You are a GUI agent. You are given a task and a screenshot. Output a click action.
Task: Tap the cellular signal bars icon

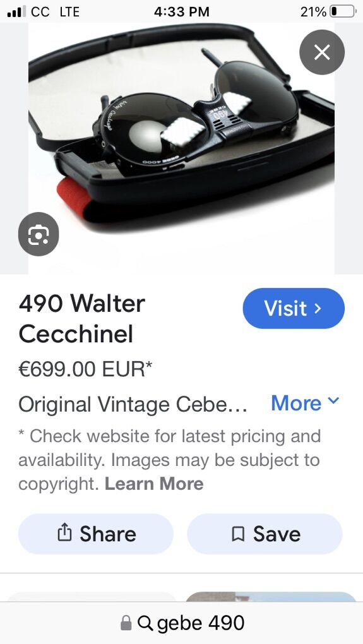click(16, 11)
